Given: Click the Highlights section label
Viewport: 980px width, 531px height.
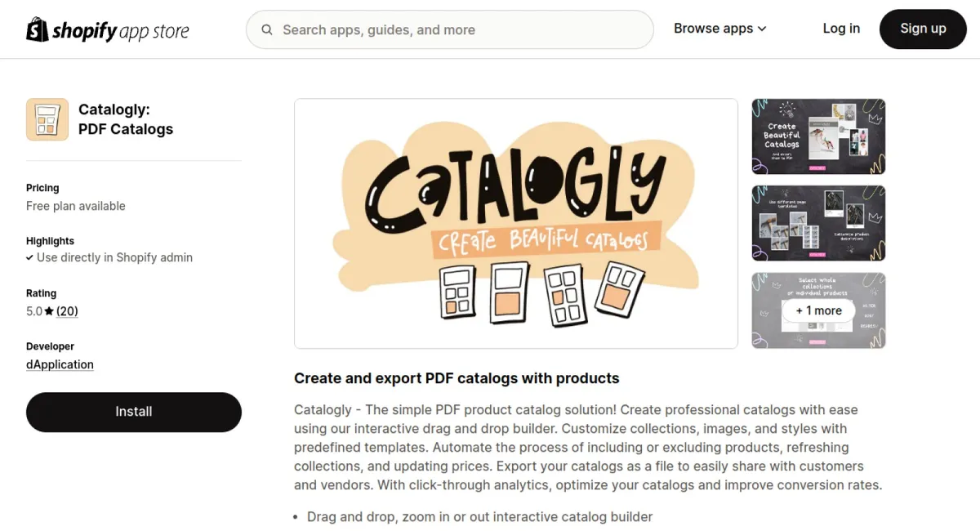Looking at the screenshot, I should [x=50, y=240].
